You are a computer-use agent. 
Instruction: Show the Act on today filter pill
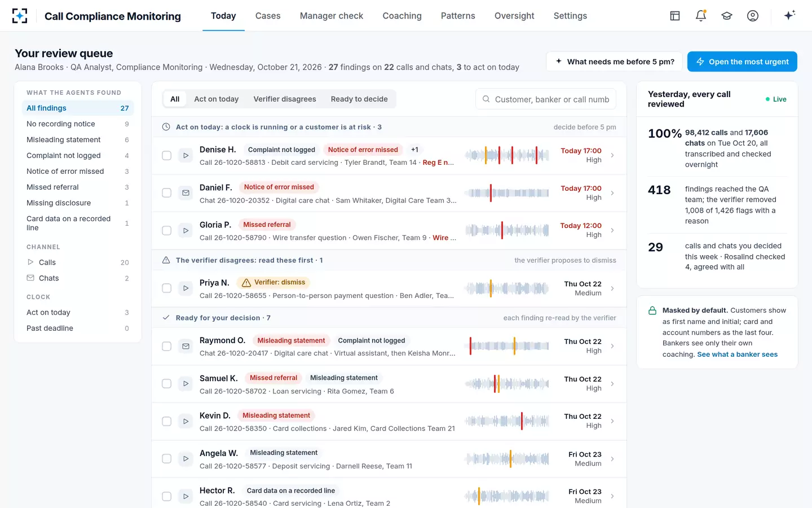coord(216,99)
